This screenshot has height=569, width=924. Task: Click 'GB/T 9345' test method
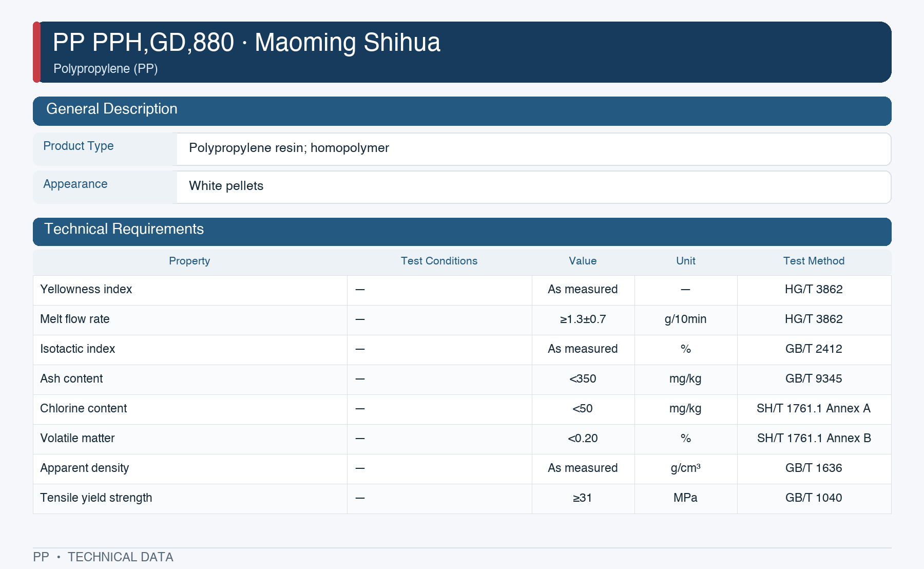[x=814, y=379]
